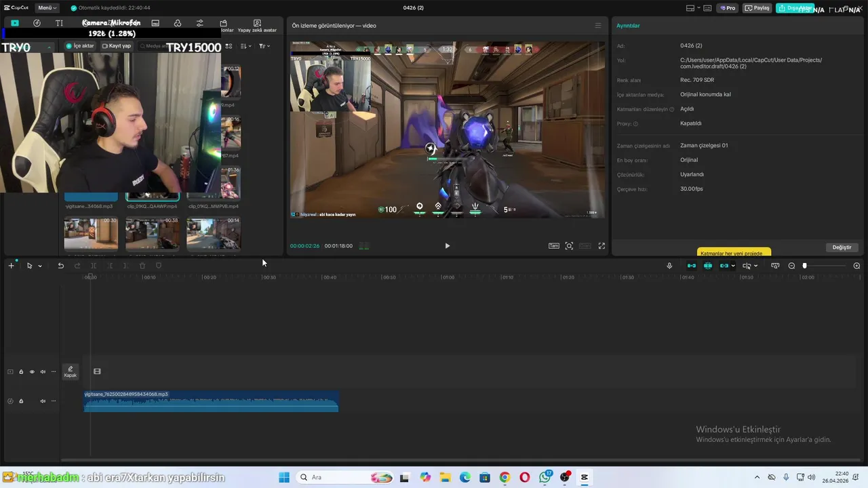Mute the main video track
The image size is (868, 488).
pyautogui.click(x=43, y=371)
